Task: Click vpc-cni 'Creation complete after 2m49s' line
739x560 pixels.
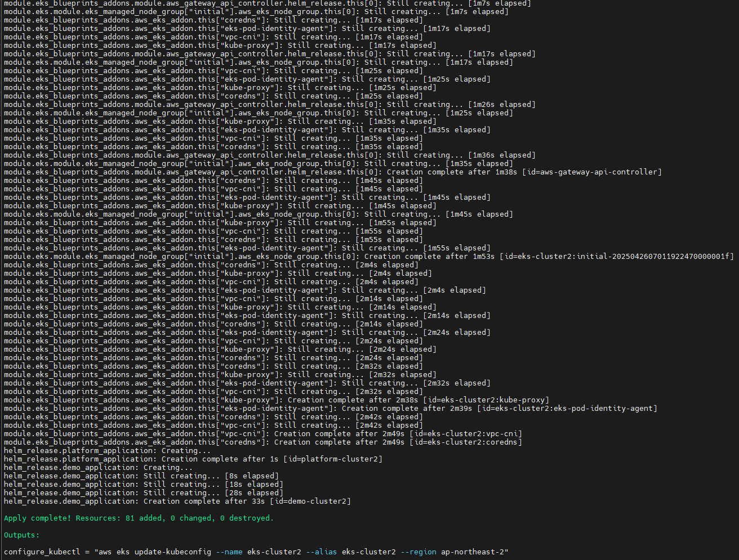Action: click(x=263, y=433)
